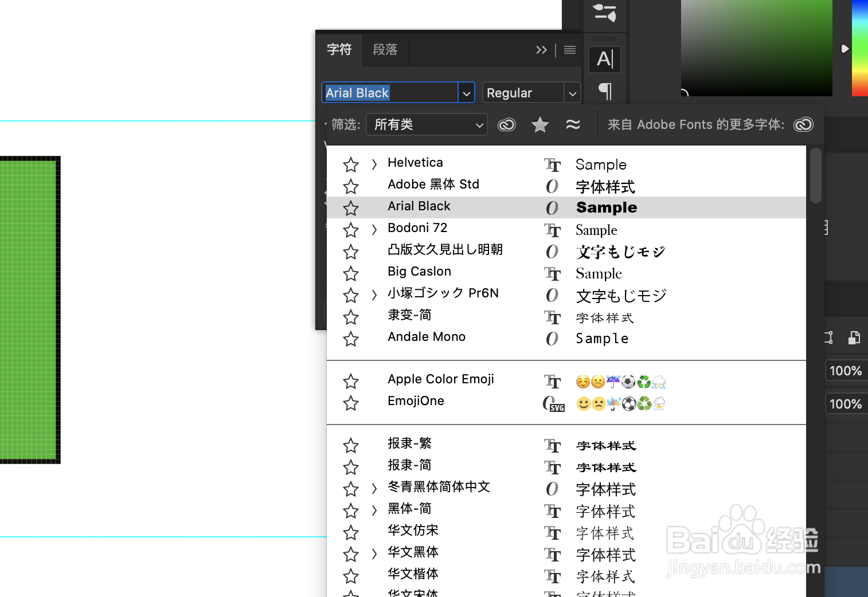
Task: Click the hue spectrum slider strip
Action: click(859, 48)
